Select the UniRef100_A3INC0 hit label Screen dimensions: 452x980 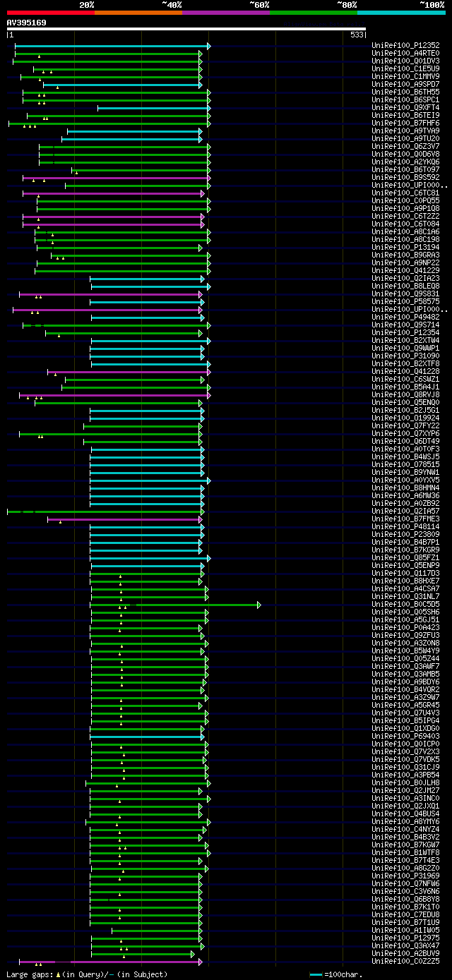405,799
